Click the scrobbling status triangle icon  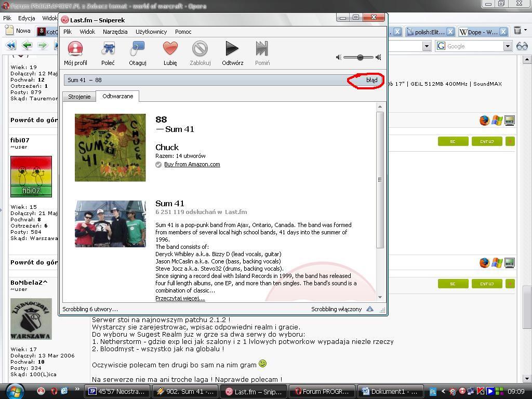370,309
